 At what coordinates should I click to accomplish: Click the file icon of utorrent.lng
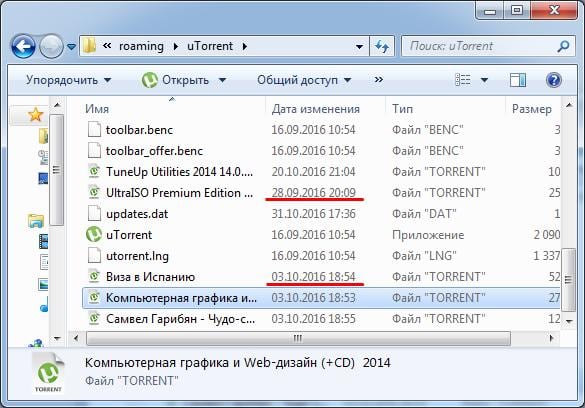tap(94, 255)
